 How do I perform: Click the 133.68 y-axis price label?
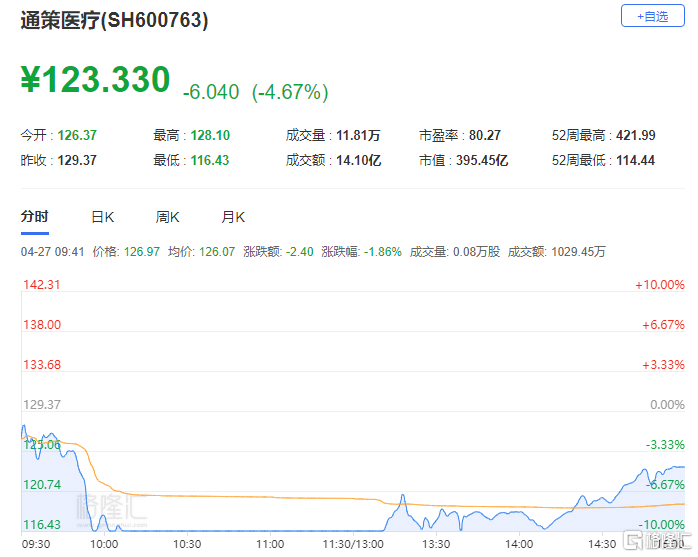42,365
